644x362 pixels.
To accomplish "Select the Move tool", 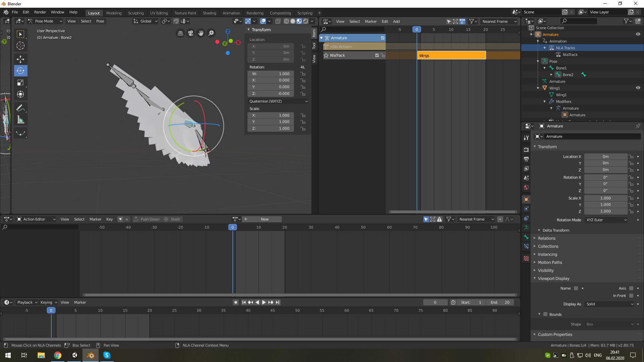I will tap(20, 59).
